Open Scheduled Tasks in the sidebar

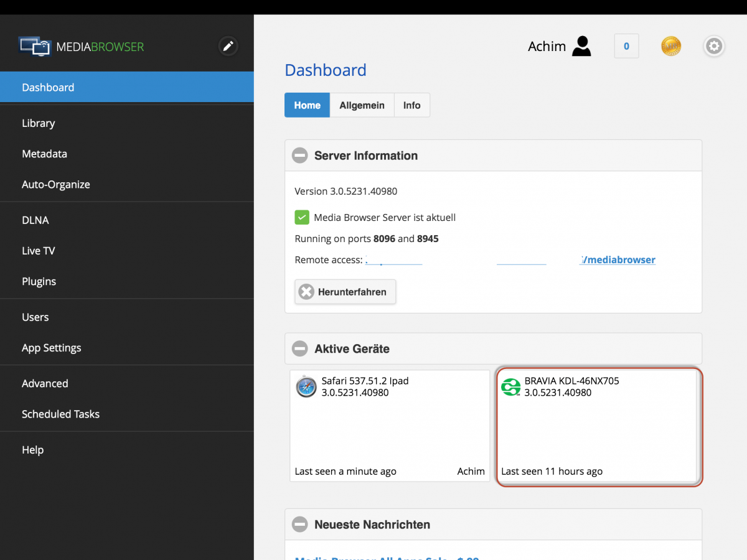[60, 414]
